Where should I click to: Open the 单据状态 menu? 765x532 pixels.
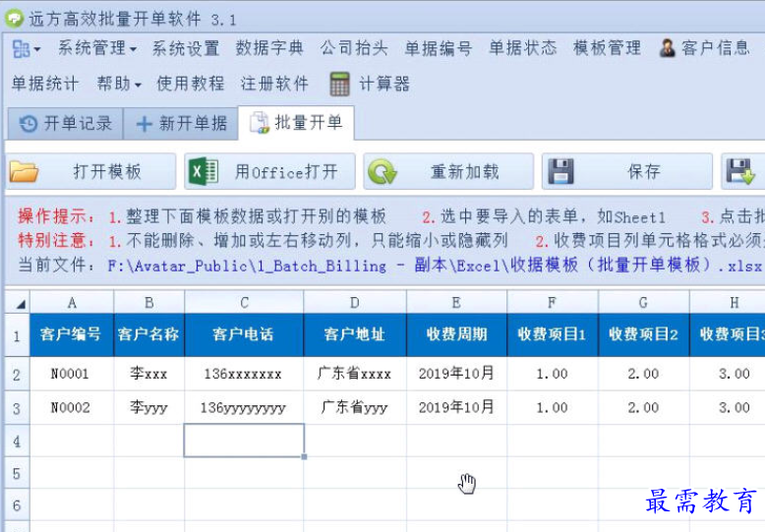(x=522, y=48)
